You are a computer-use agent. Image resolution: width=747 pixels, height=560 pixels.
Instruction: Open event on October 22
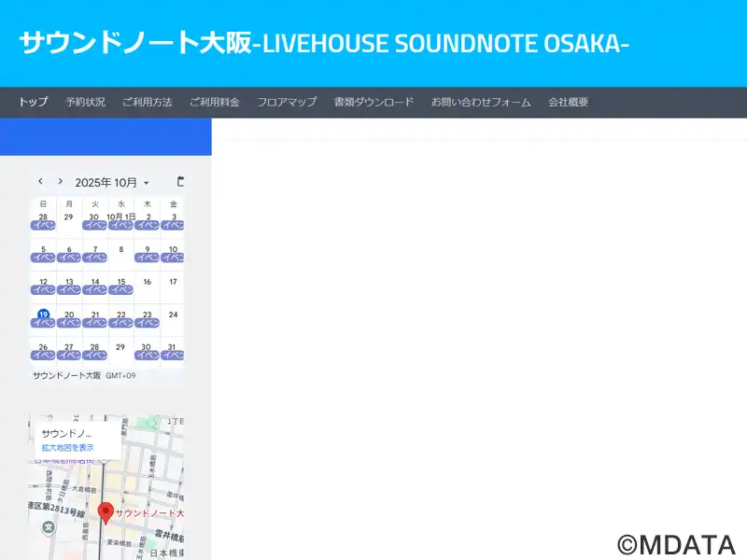coord(120,322)
